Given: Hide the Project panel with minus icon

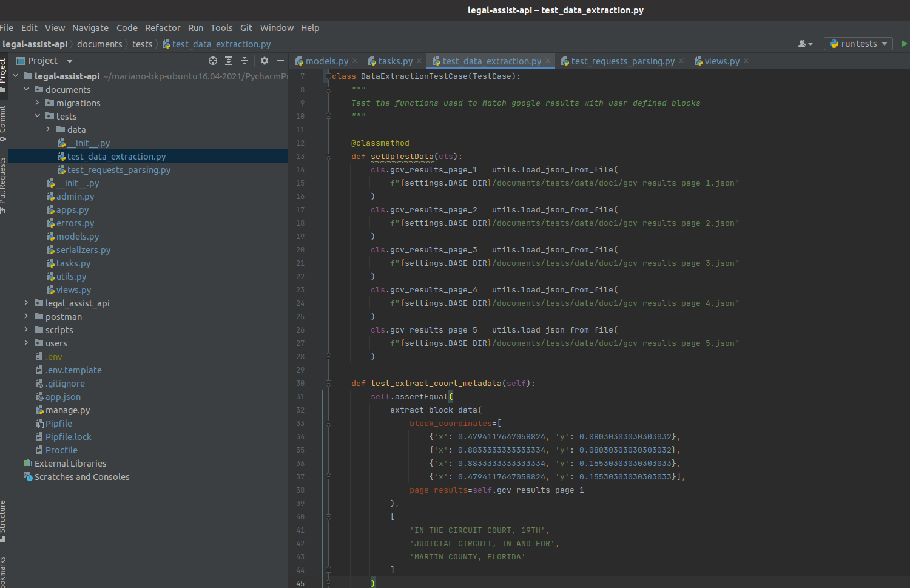Looking at the screenshot, I should [280, 61].
